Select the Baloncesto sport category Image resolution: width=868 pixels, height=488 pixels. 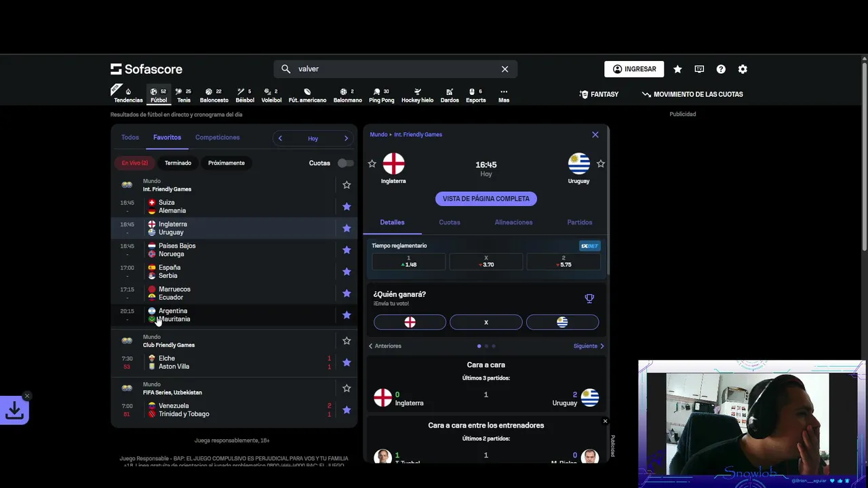coord(214,95)
